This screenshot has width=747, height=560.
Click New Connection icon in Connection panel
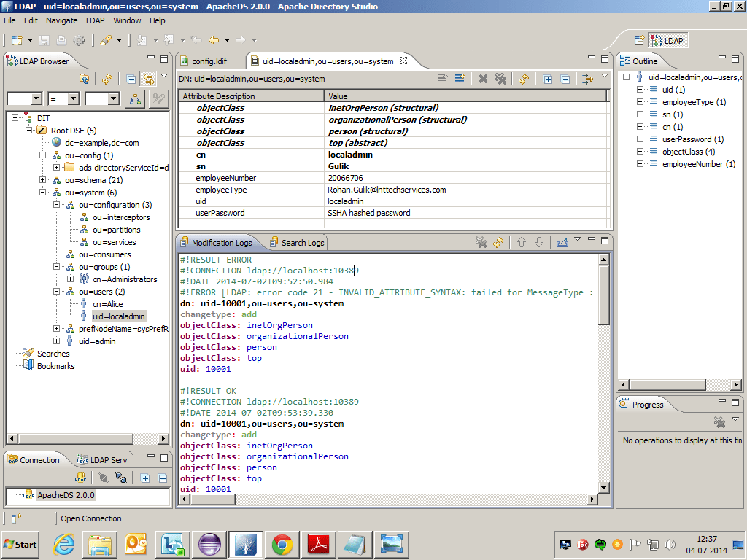80,478
